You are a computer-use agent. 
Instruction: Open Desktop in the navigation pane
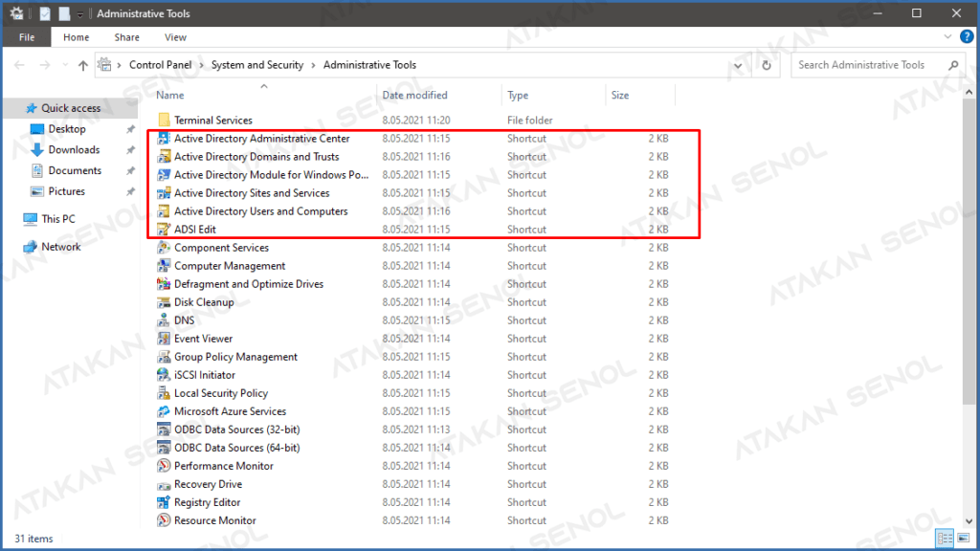pos(67,129)
